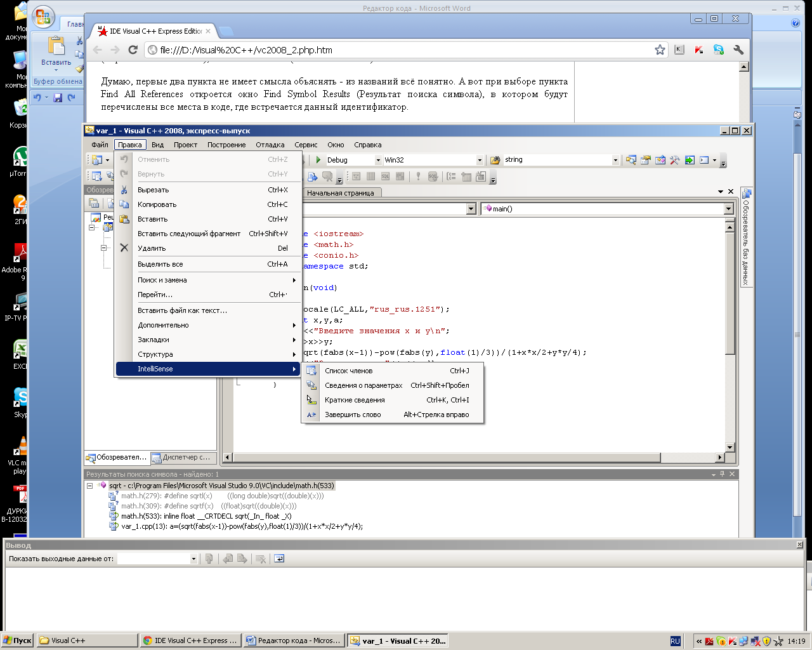Image resolution: width=812 pixels, height=650 pixels.
Task: Switch to Редактор кода Word taskbar button
Action: point(294,640)
